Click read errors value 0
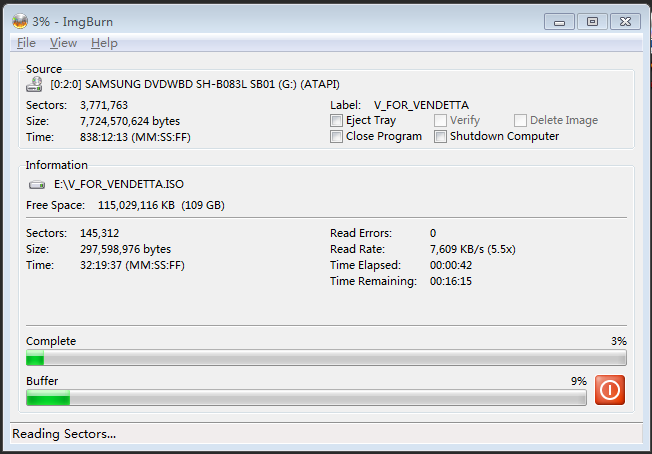The height and width of the screenshot is (454, 652). click(x=433, y=233)
